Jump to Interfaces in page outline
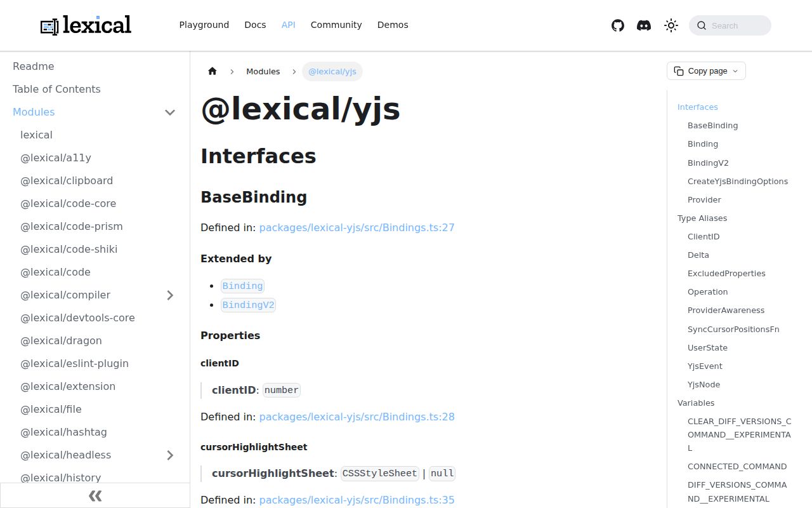This screenshot has width=812, height=508. 698,107
